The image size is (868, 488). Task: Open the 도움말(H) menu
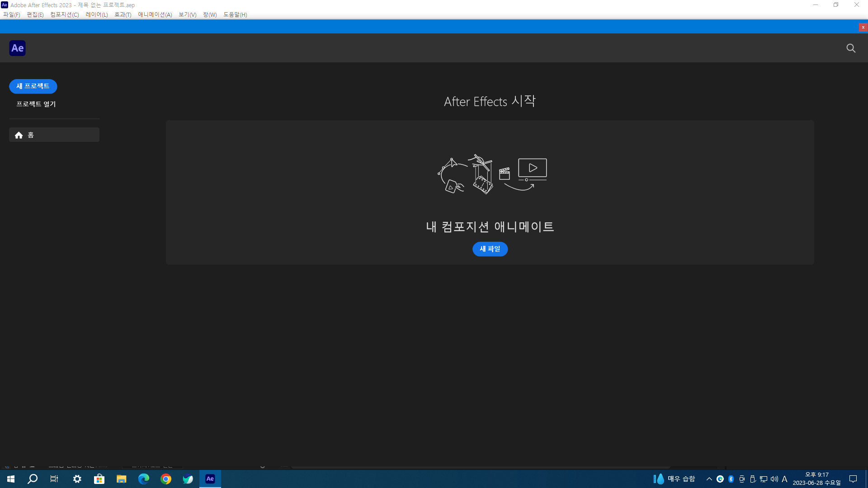point(235,14)
